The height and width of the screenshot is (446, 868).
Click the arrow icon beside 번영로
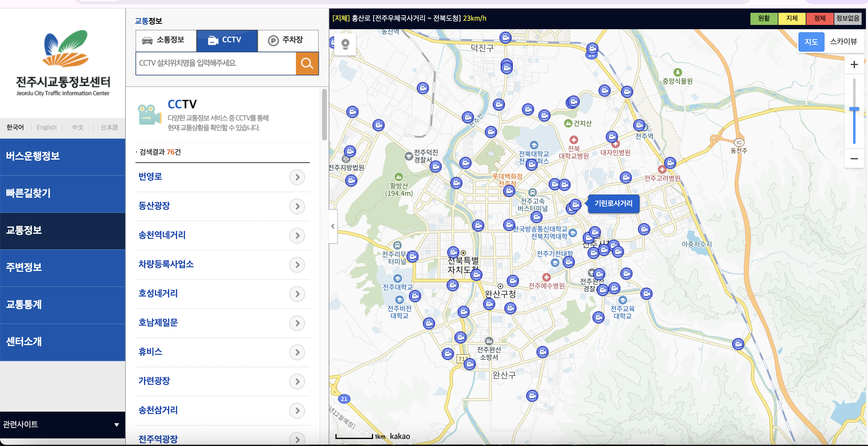pos(297,177)
